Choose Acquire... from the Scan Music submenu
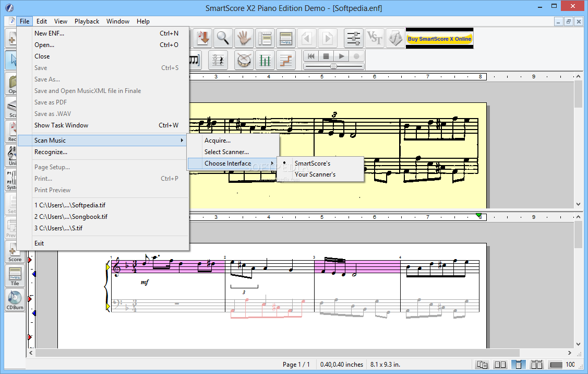Viewport: 588px width, 374px height. pos(233,141)
